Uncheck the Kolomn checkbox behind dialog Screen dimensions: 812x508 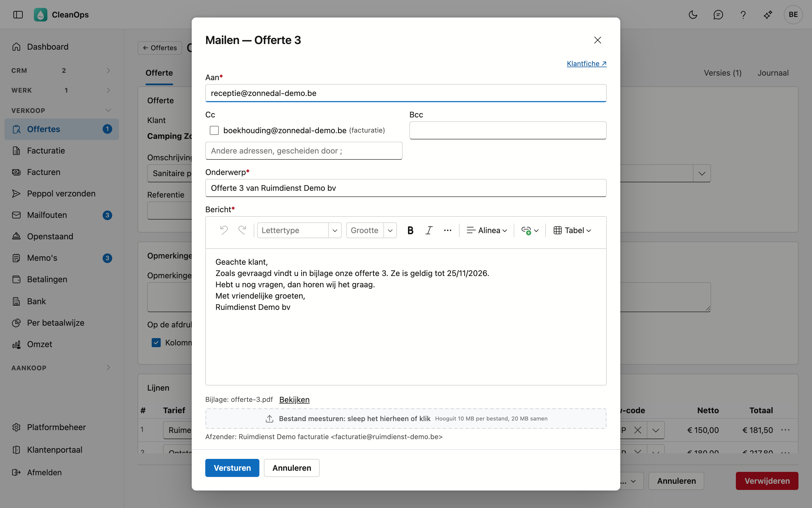156,342
